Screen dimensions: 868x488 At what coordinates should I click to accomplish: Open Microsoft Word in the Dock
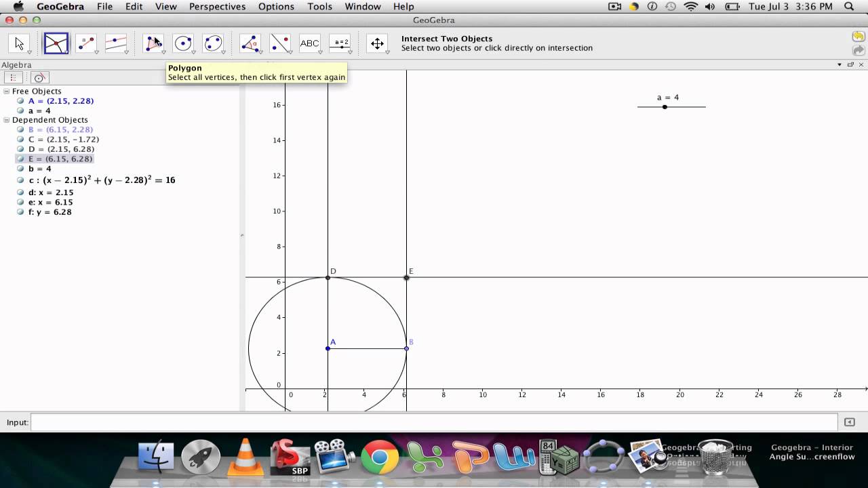click(515, 458)
